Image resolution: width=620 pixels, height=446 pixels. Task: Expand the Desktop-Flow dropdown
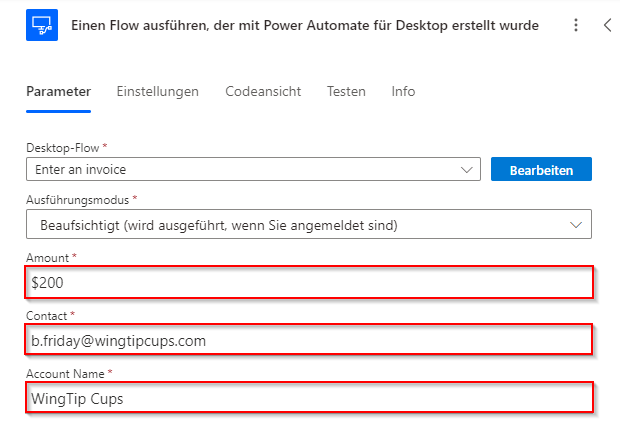tap(253, 169)
